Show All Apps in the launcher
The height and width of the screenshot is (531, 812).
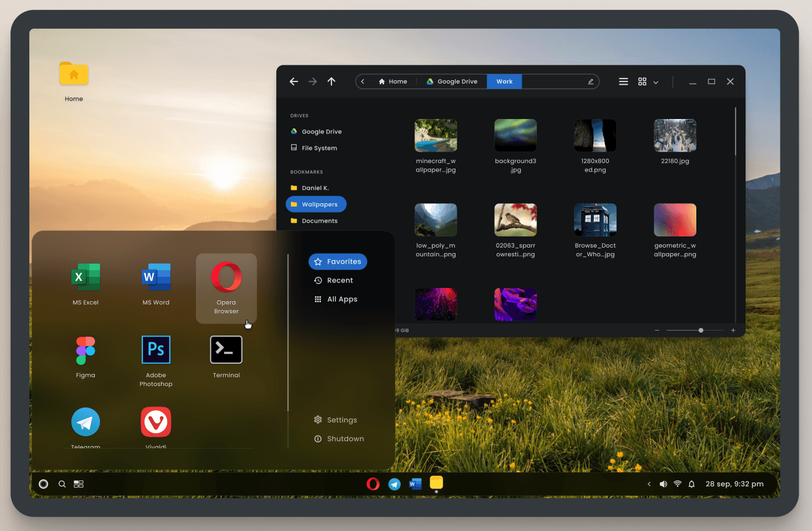(335, 300)
